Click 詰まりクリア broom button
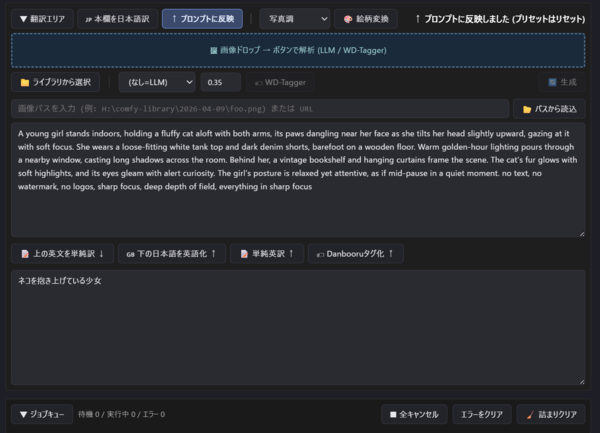The height and width of the screenshot is (433, 600). tap(551, 414)
